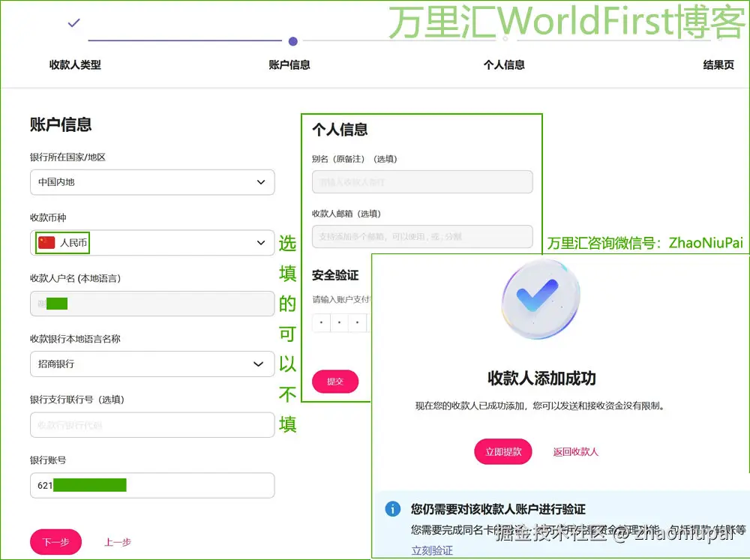Click the 上一步 link
Screen dimensions: 750x560
tap(117, 542)
